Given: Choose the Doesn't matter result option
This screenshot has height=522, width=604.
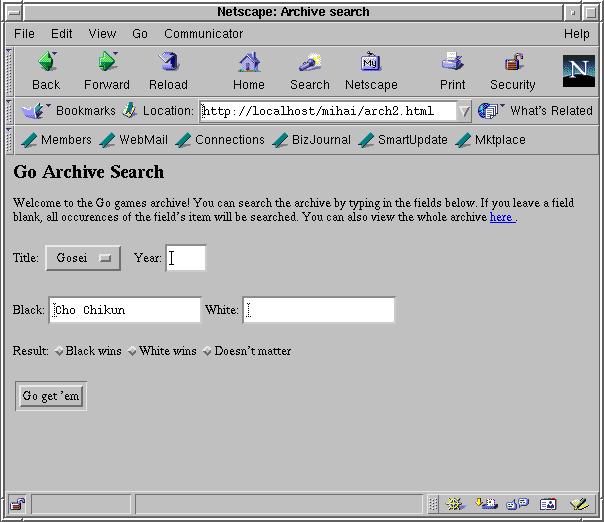Looking at the screenshot, I should [208, 352].
